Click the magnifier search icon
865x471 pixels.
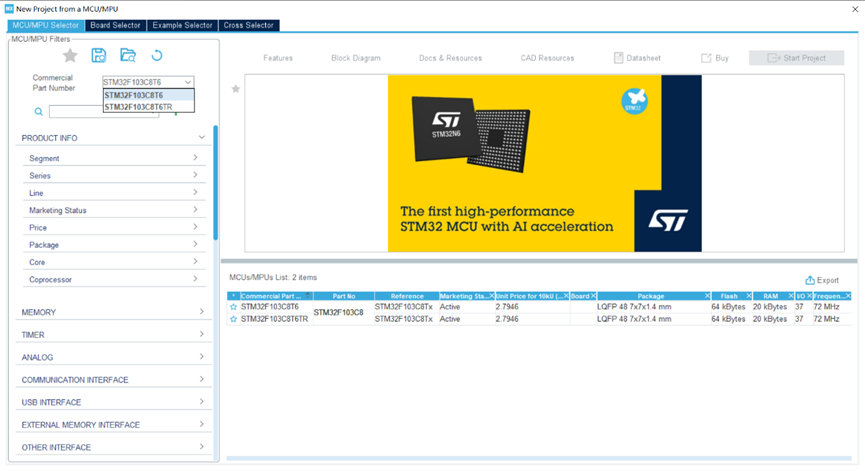39,111
